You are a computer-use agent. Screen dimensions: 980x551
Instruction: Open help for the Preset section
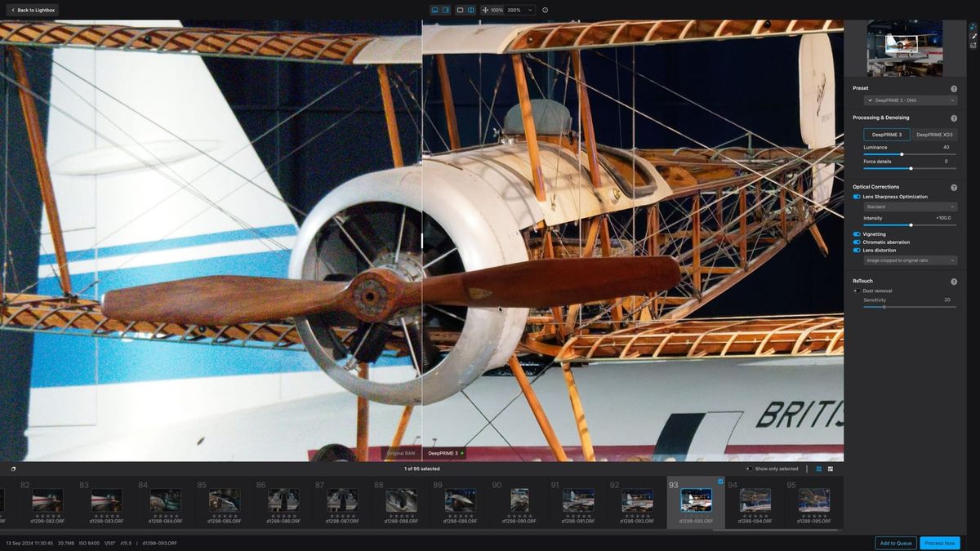click(954, 88)
